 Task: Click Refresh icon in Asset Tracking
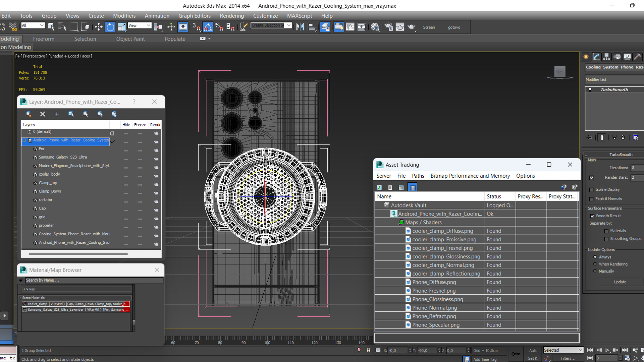379,187
